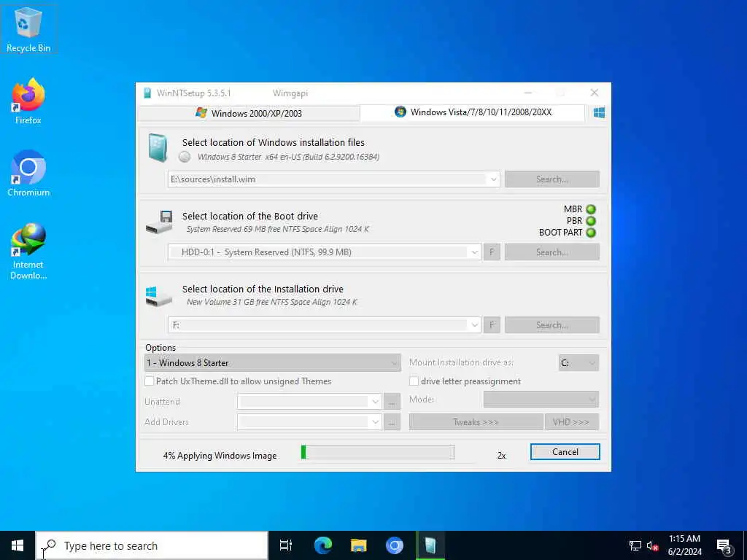
Task: Open Task View on the taskbar
Action: coord(285,545)
